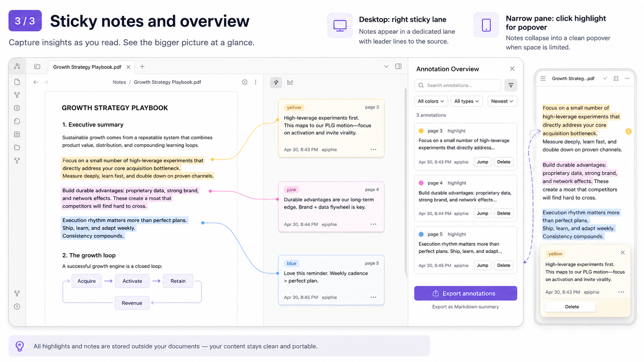Click the yellow highlighted text in the PDF
644x362 pixels.
(138, 168)
